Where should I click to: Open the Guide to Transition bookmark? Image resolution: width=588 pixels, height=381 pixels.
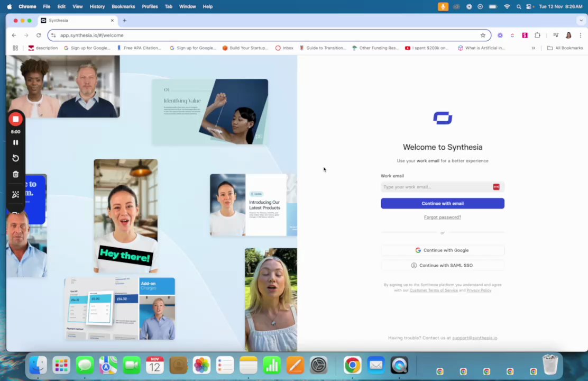(323, 48)
